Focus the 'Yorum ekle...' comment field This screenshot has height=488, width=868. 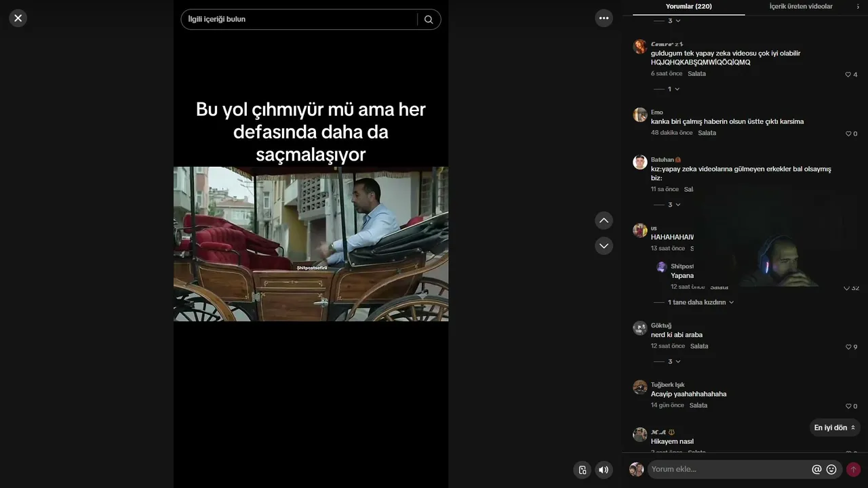pos(730,469)
